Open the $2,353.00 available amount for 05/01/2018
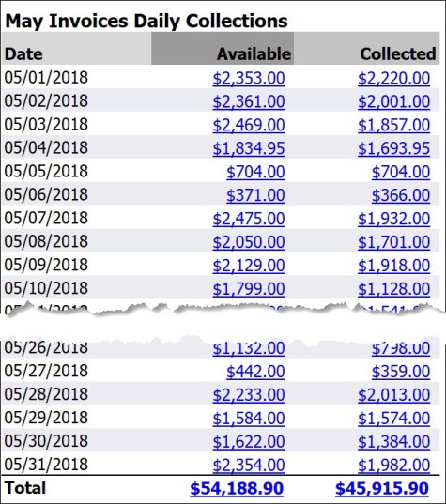Screen dimensions: 446x504 [249, 78]
